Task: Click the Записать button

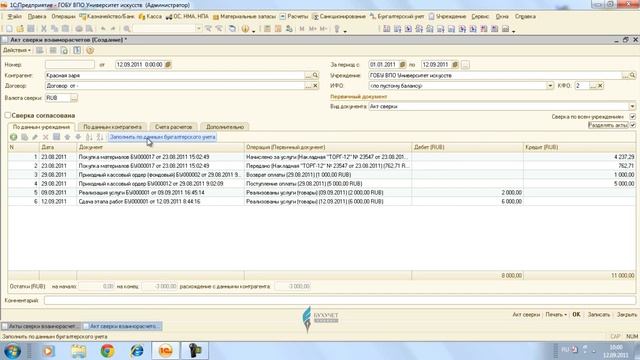Action: [x=598, y=314]
